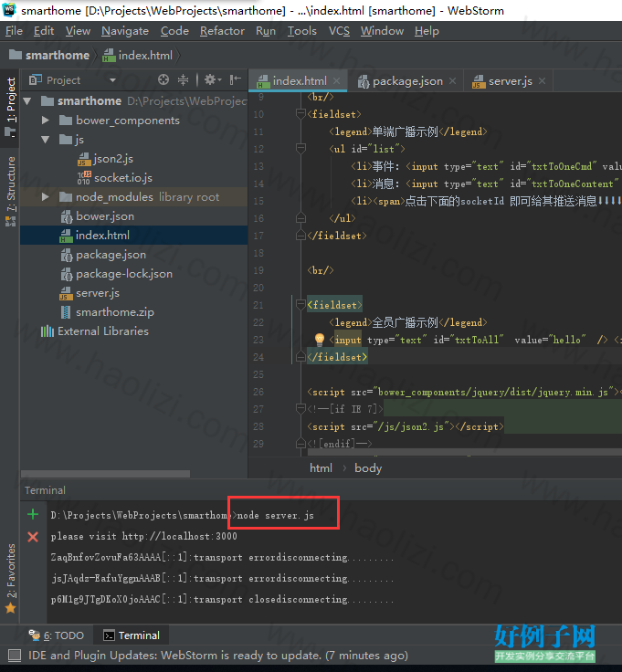The width and height of the screenshot is (622, 672).
Task: Open the Edit menu
Action: pos(44,31)
